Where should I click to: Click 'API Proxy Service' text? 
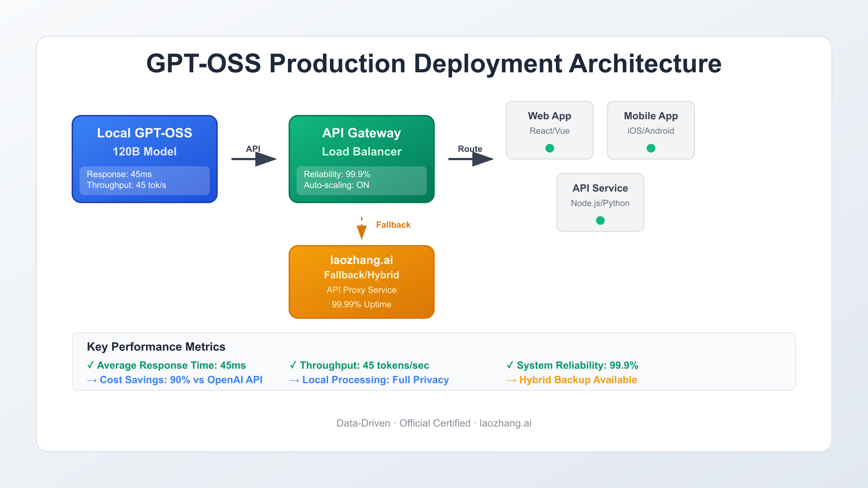click(x=362, y=290)
